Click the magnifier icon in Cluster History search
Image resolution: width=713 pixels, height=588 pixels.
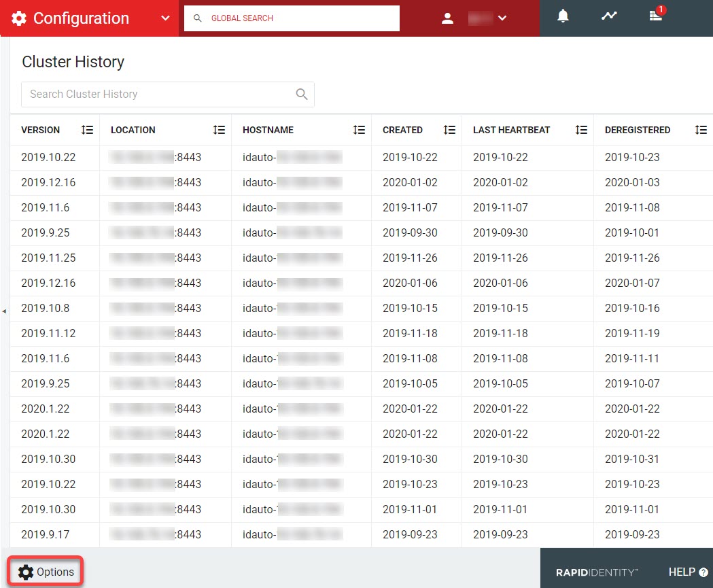pos(302,94)
